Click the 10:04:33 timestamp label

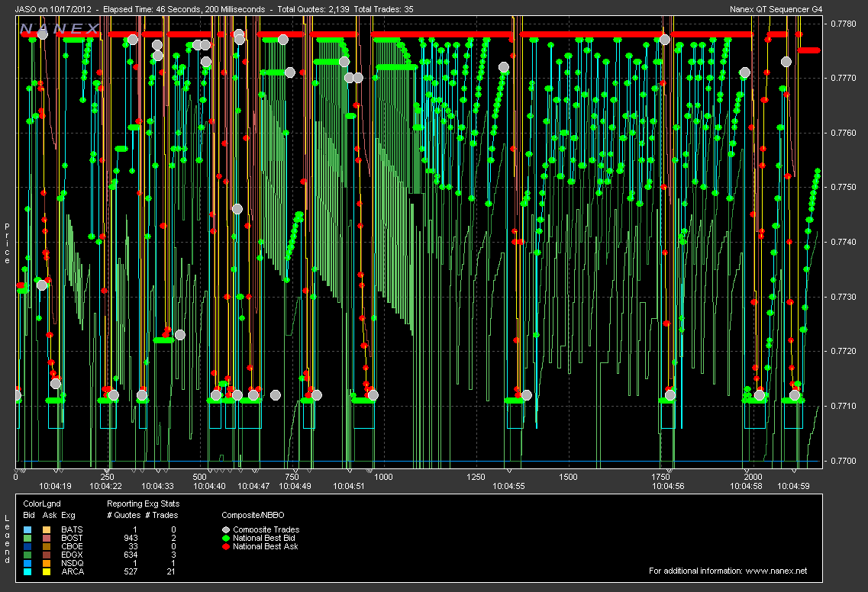click(x=157, y=486)
